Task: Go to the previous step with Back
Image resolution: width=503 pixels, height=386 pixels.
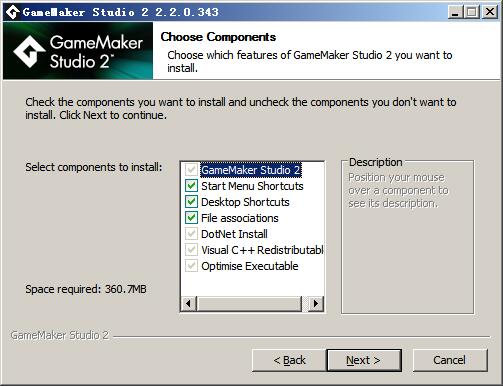Action: [x=289, y=360]
